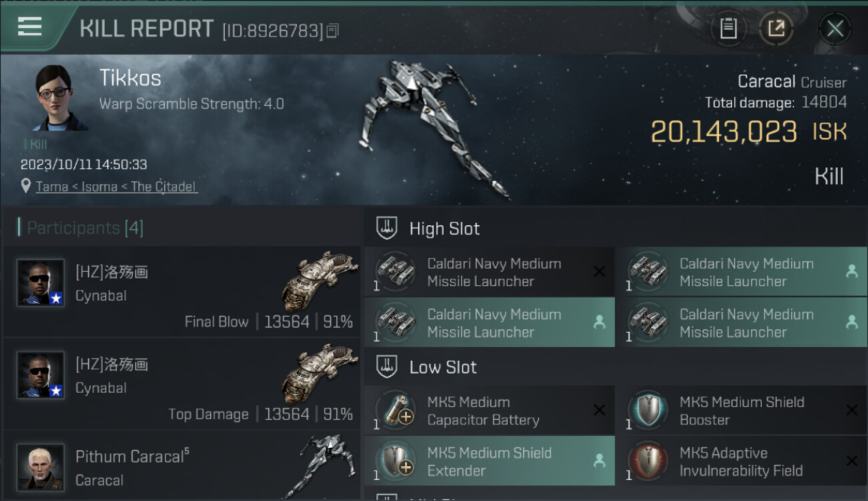View Pithum Caracal pilot portrait

click(x=41, y=466)
